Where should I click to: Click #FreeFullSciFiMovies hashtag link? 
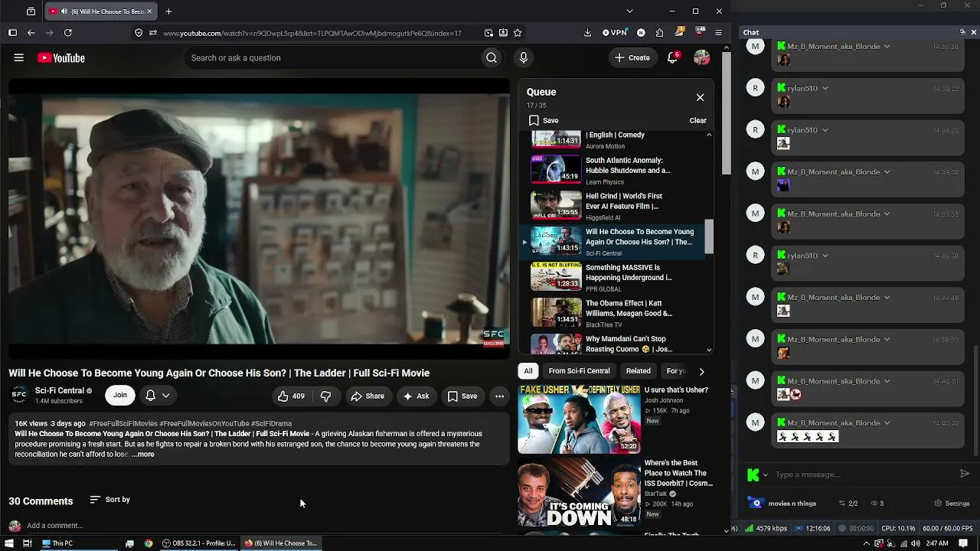tap(123, 424)
